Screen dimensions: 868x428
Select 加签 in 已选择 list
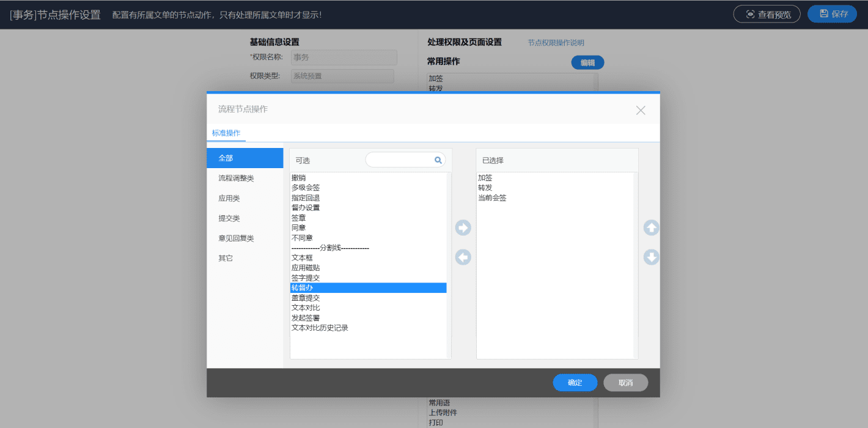click(555, 177)
